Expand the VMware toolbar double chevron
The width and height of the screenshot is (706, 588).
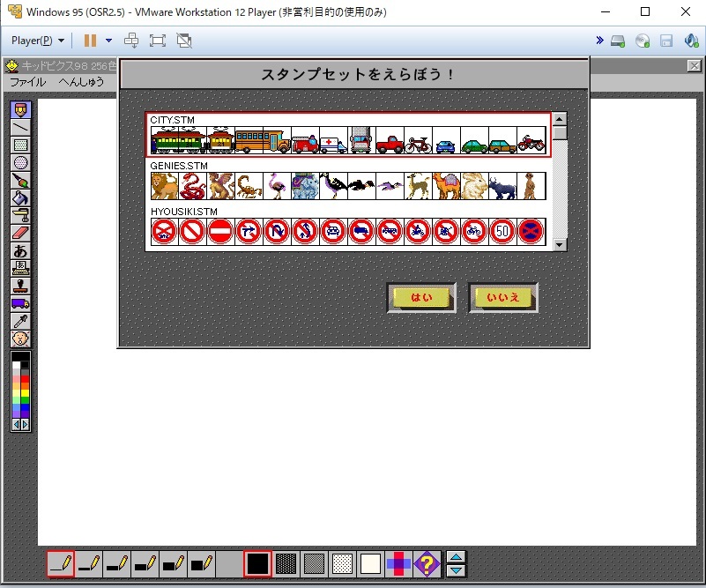coord(599,41)
